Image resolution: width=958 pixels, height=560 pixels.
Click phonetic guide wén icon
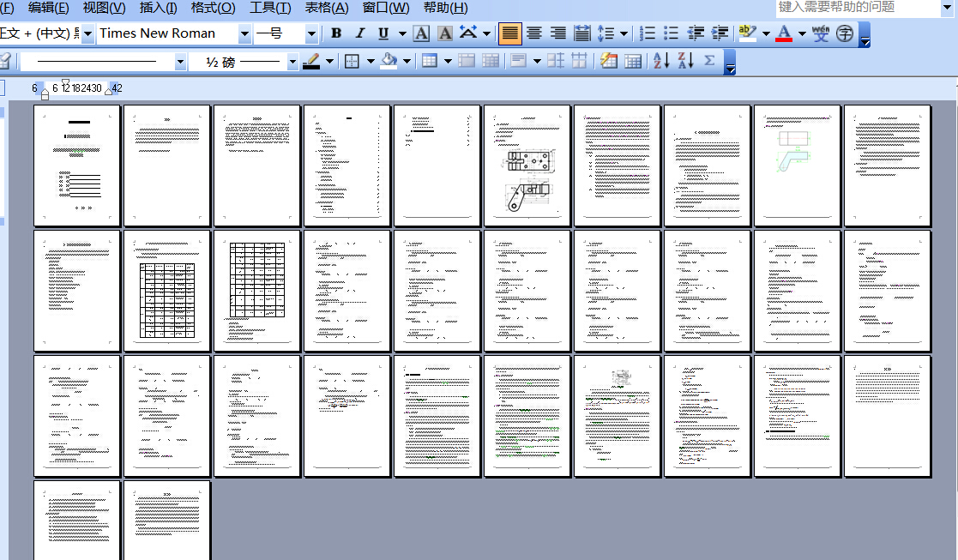(821, 33)
